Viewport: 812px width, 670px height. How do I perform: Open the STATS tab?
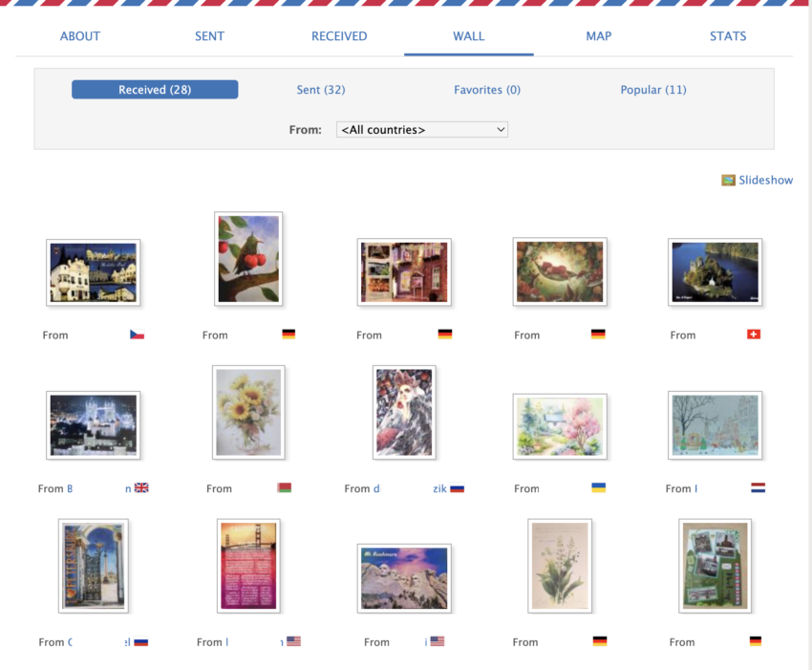click(727, 36)
